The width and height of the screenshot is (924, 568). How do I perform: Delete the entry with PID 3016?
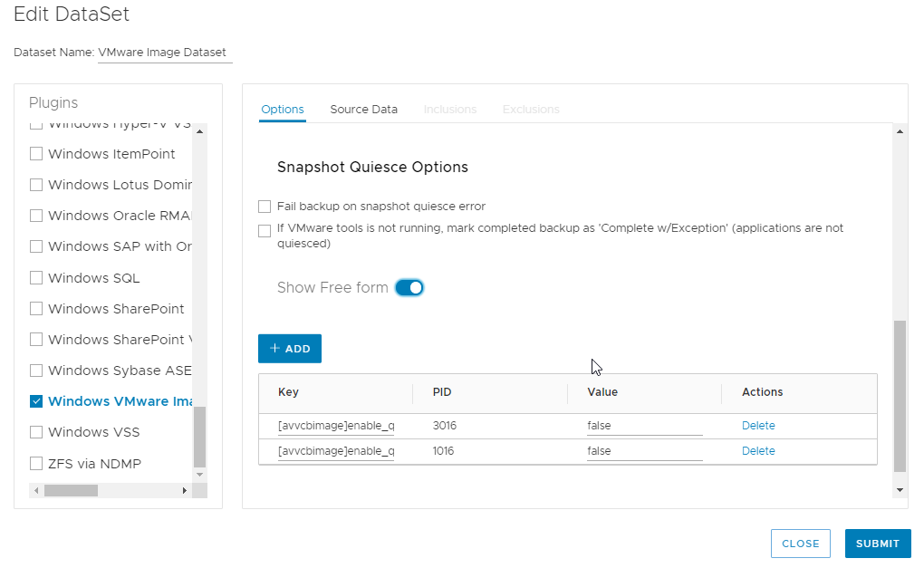click(x=758, y=426)
